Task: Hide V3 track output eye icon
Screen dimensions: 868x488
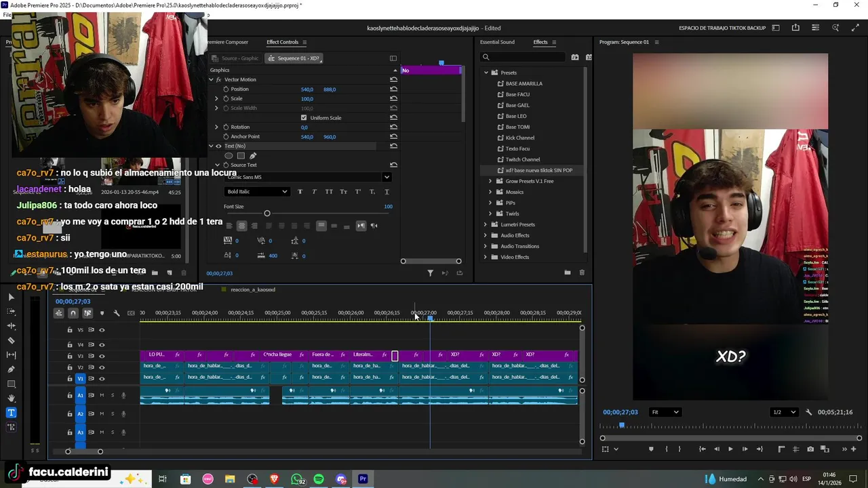Action: (102, 356)
